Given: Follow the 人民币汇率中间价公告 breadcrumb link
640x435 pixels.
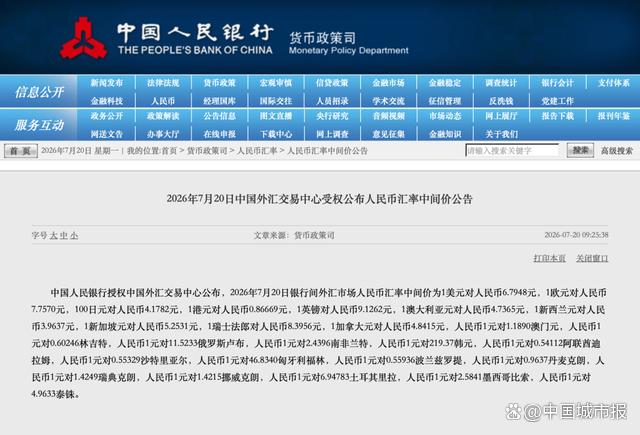Looking at the screenshot, I should (328, 151).
